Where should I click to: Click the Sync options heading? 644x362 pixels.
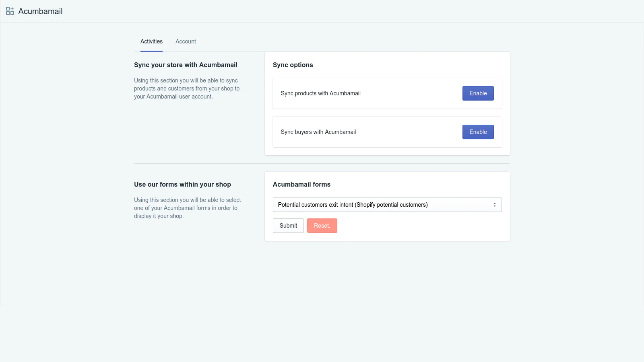[293, 65]
